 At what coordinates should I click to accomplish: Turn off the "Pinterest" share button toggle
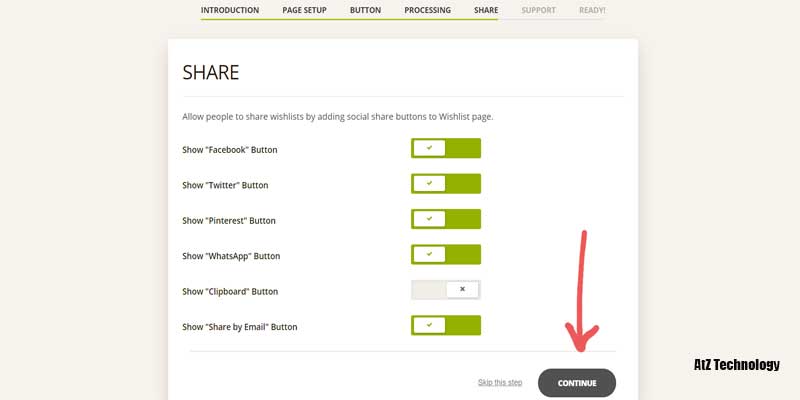click(446, 219)
